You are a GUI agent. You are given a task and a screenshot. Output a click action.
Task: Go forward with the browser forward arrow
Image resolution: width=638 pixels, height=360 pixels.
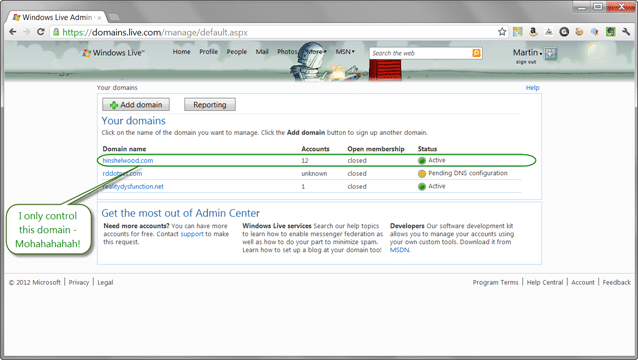point(27,32)
